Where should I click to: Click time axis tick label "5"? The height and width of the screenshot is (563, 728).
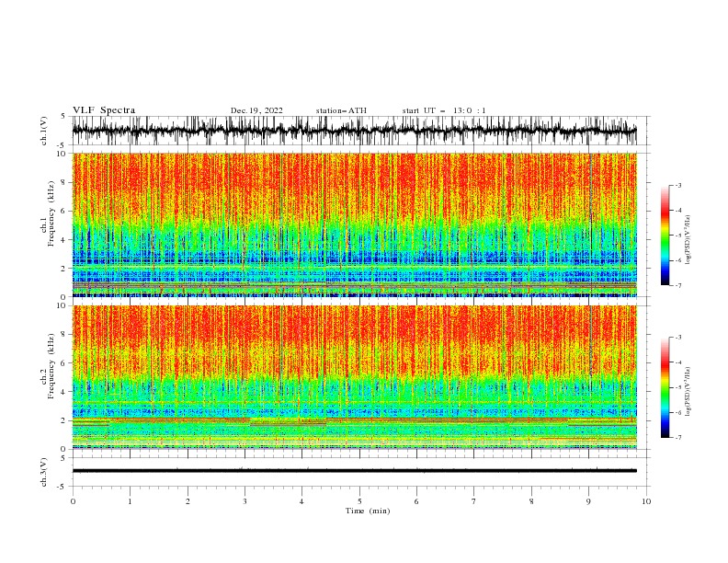click(x=359, y=501)
